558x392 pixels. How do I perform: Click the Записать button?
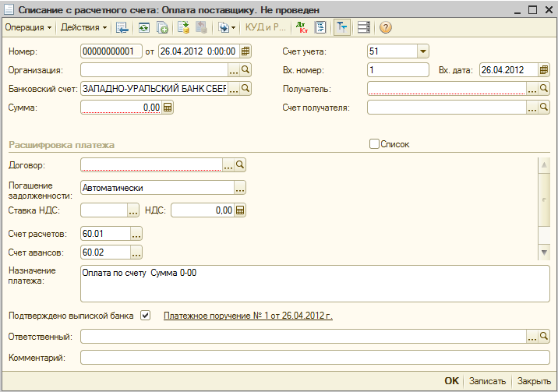[487, 381]
